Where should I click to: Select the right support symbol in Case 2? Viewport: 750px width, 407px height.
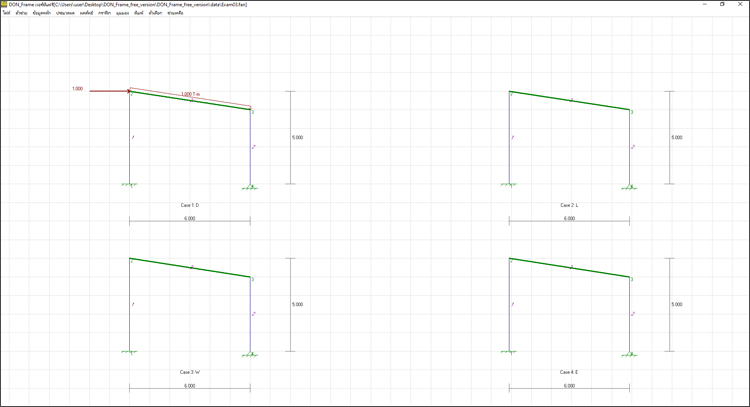pyautogui.click(x=631, y=185)
